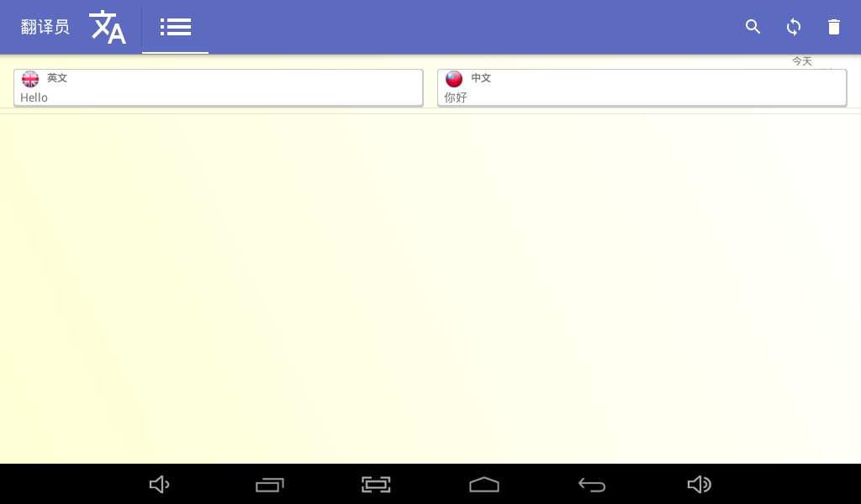Tap the UK flag icon
The width and height of the screenshot is (861, 504).
tap(30, 79)
